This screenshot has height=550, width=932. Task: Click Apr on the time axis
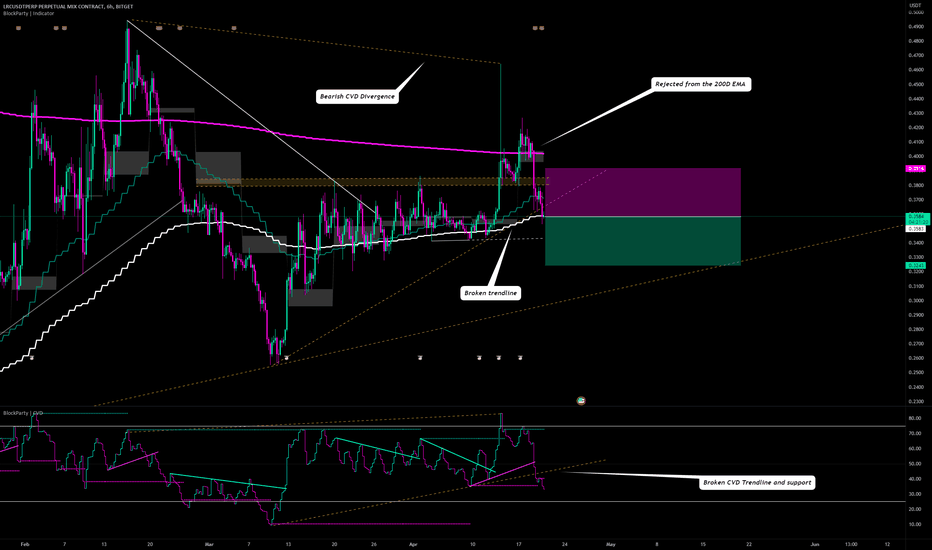413,544
